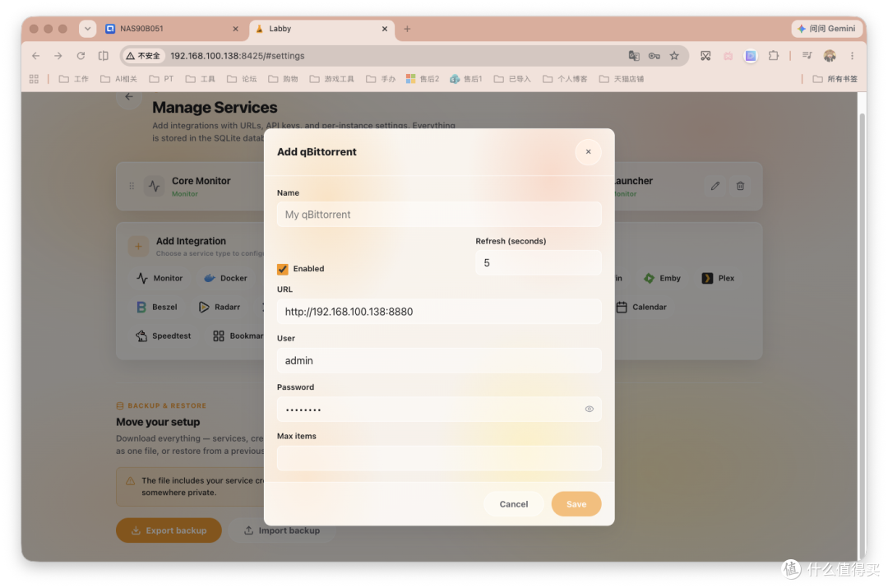Select the Speedtest integration
The image size is (888, 588).
(x=163, y=336)
